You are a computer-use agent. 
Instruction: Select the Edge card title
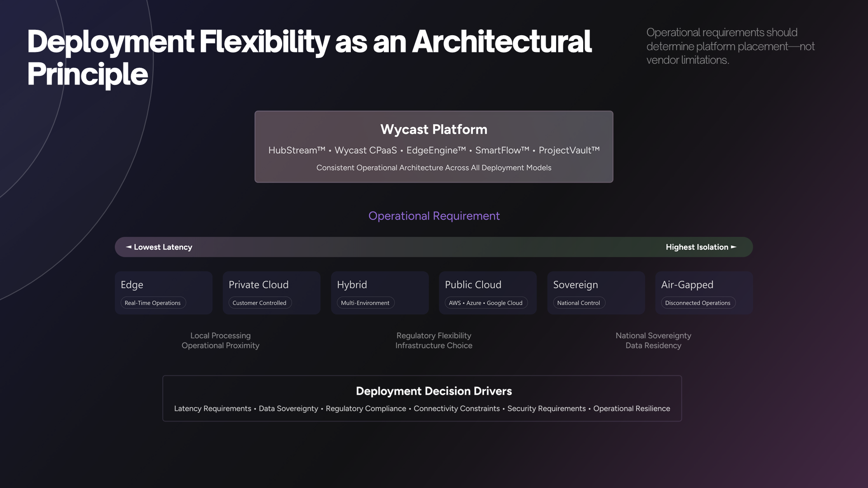[x=132, y=285]
